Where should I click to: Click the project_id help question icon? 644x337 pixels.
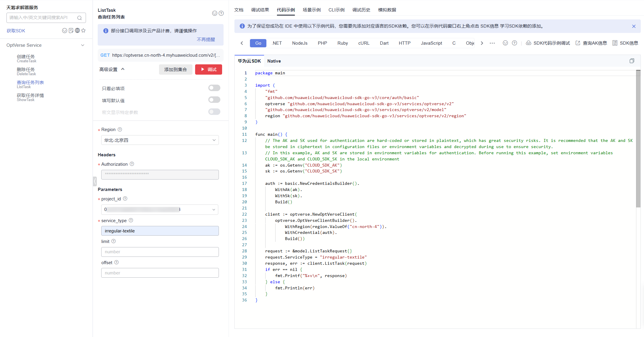click(x=125, y=199)
